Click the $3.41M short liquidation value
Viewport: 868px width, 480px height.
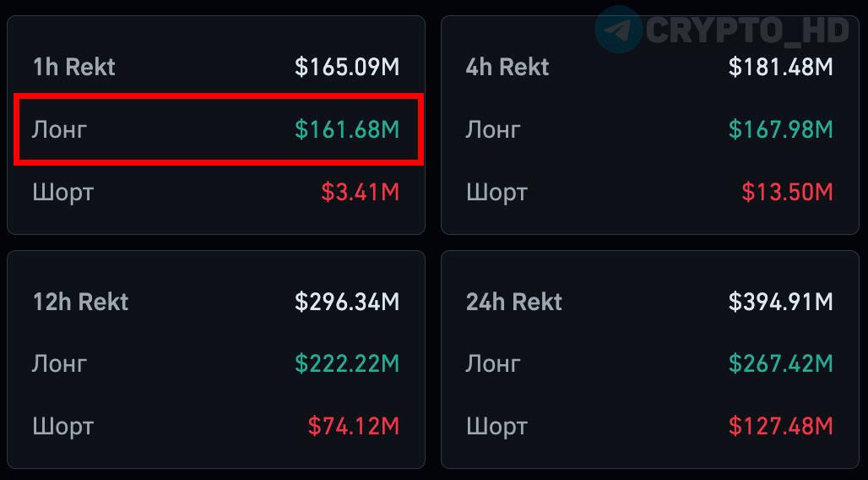[361, 192]
